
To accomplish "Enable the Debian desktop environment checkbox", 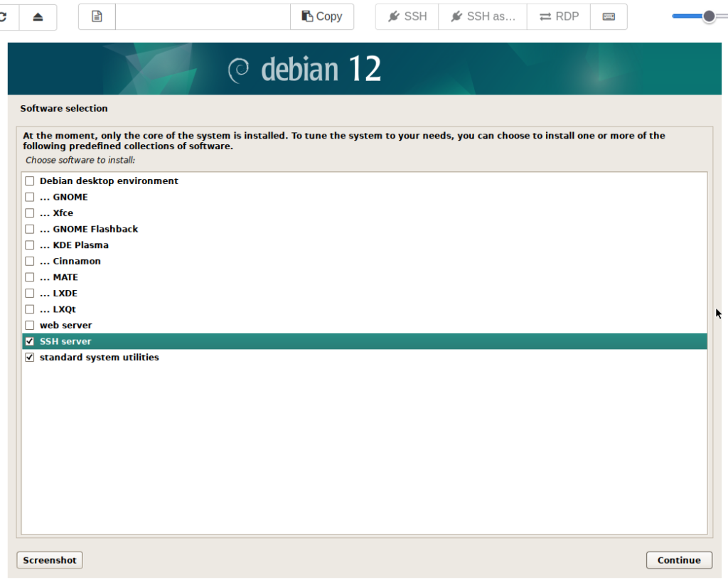I will point(30,181).
